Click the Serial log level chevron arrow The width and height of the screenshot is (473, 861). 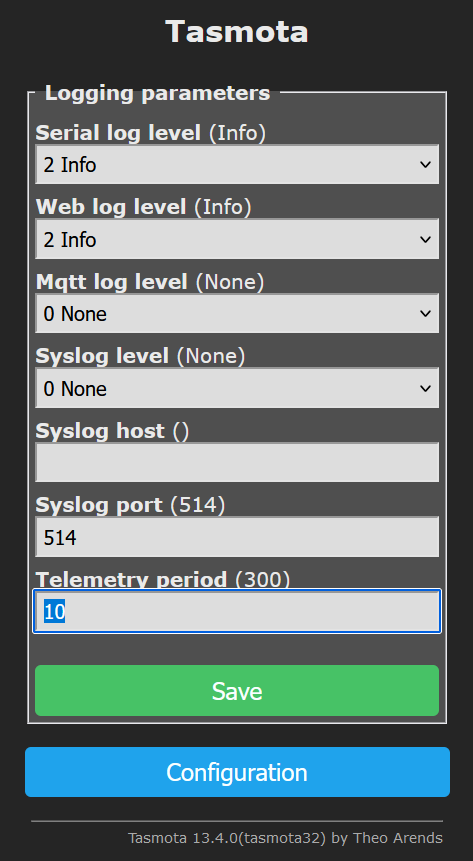pyautogui.click(x=425, y=164)
